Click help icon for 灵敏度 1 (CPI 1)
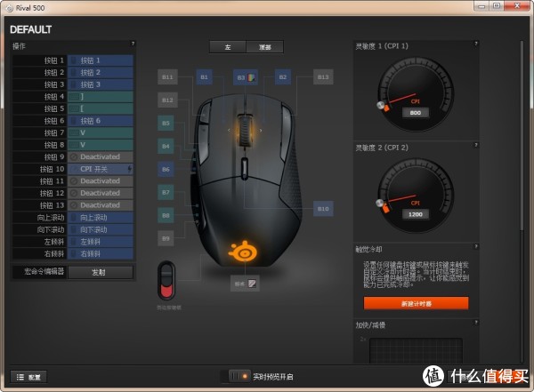This screenshot has height=392, width=534. (476, 44)
